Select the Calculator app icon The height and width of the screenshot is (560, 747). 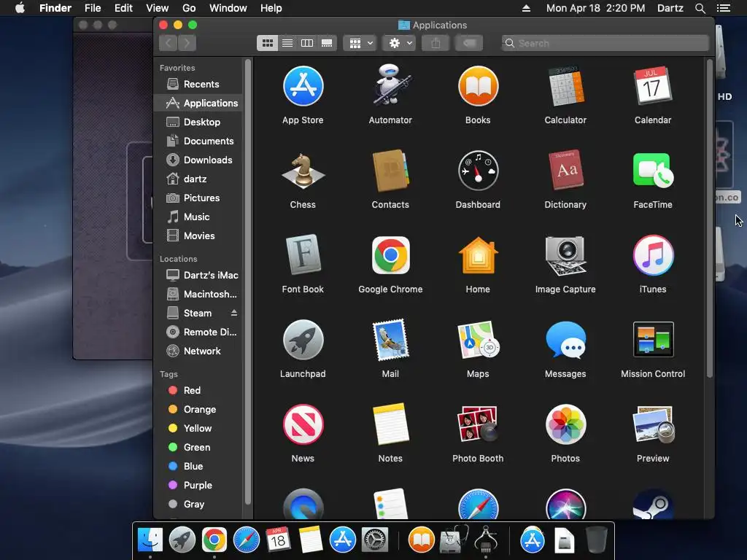coord(565,86)
